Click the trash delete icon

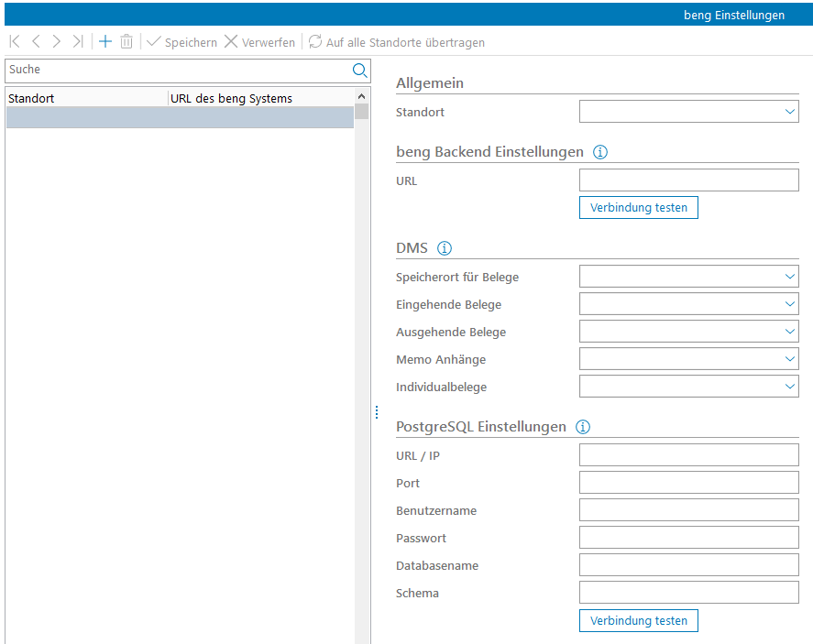click(x=126, y=42)
